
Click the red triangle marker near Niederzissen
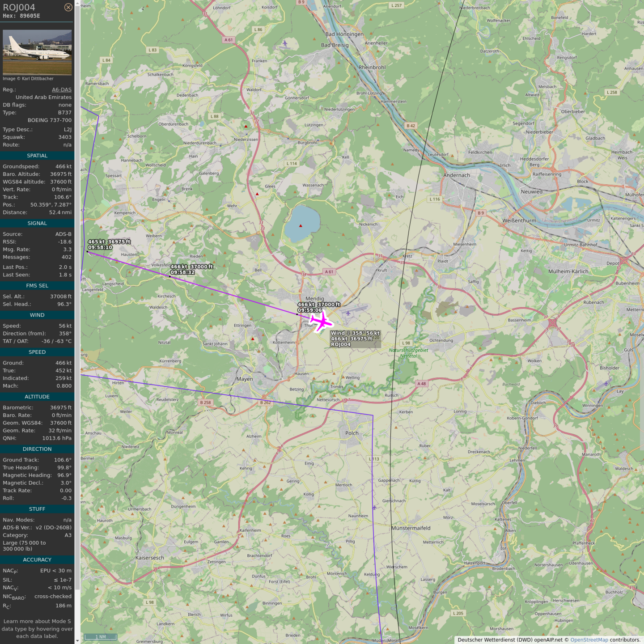pyautogui.click(x=246, y=127)
